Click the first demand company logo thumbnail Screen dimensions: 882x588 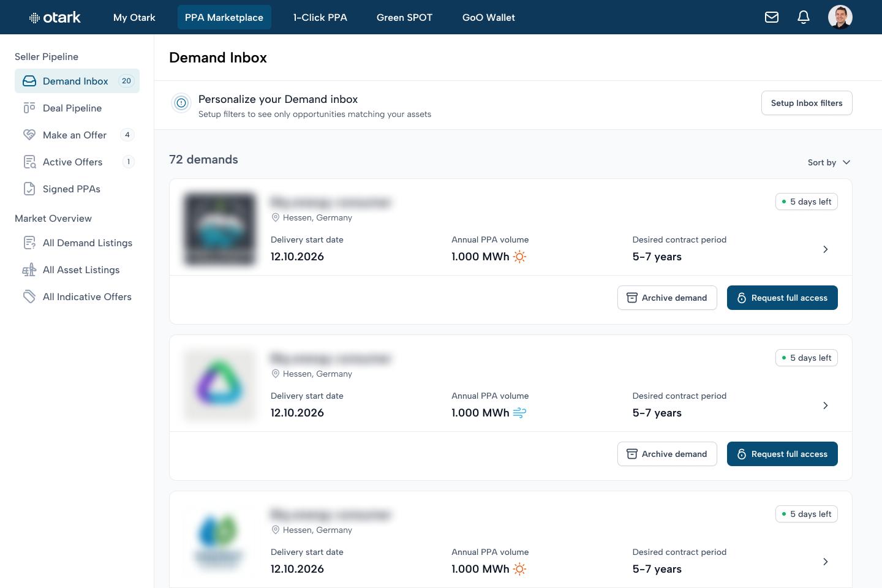pyautogui.click(x=220, y=229)
